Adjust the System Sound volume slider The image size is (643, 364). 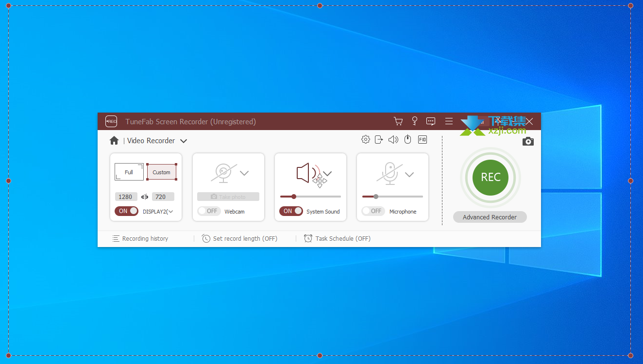click(311, 197)
